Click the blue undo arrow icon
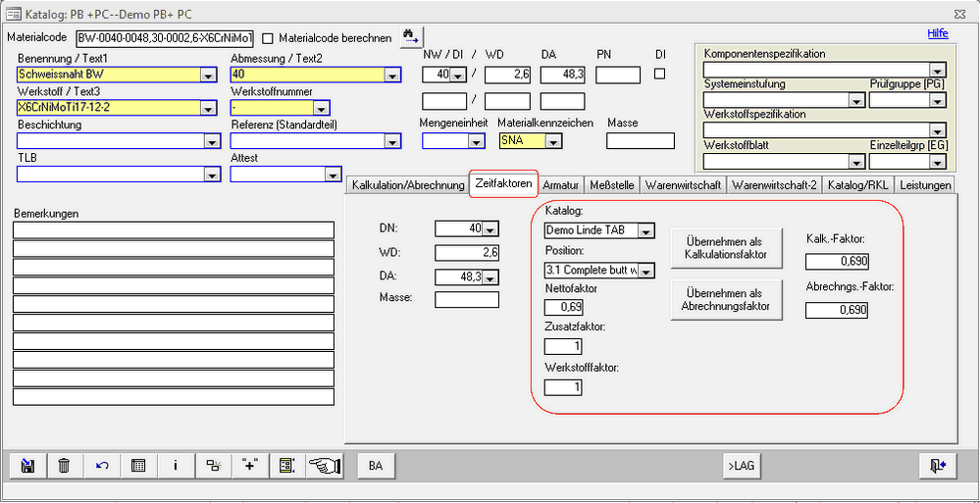This screenshot has width=980, height=503. tap(102, 466)
